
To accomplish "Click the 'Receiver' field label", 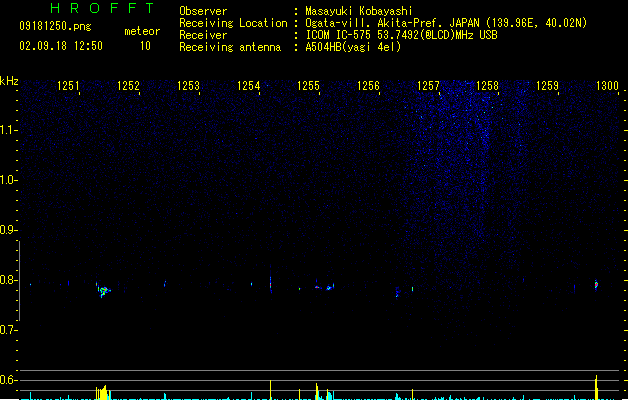I will (x=203, y=35).
